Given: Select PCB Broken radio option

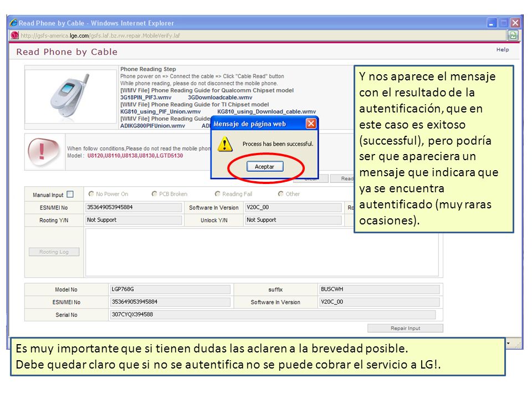Looking at the screenshot, I should click(154, 194).
